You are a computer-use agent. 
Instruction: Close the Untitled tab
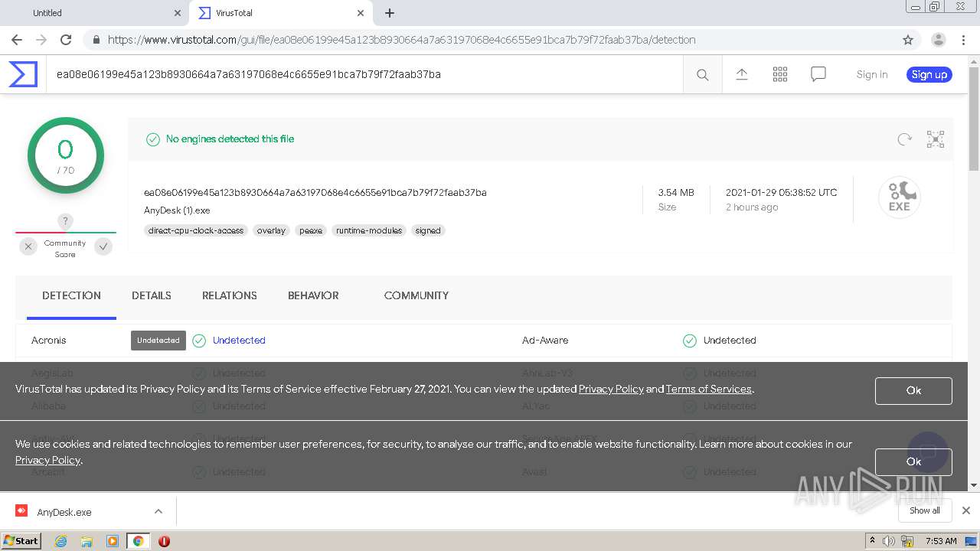click(178, 13)
